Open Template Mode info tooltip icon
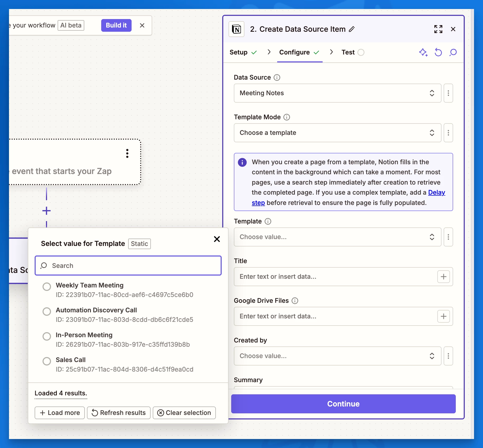 287,117
